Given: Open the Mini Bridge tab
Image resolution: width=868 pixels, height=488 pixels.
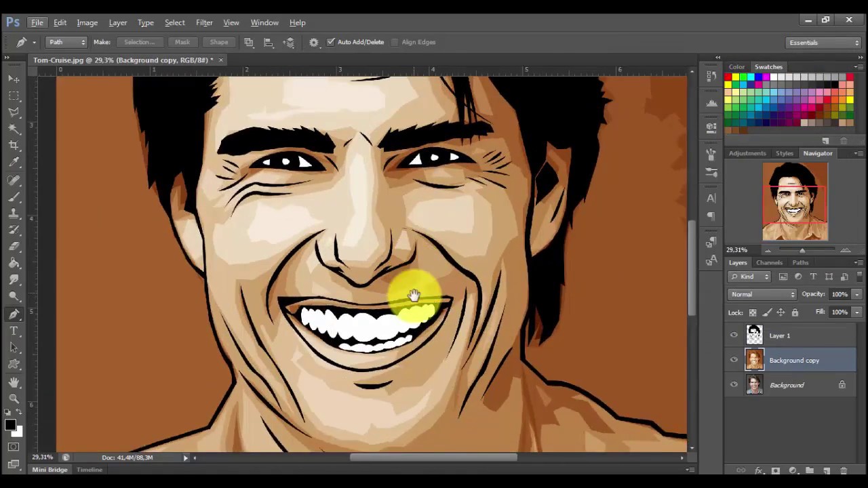Looking at the screenshot, I should click(50, 470).
